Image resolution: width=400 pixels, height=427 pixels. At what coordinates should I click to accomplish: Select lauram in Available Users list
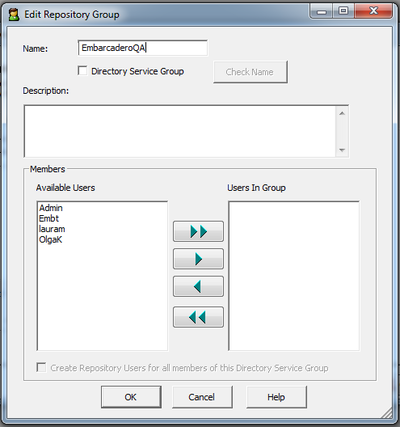[52, 229]
